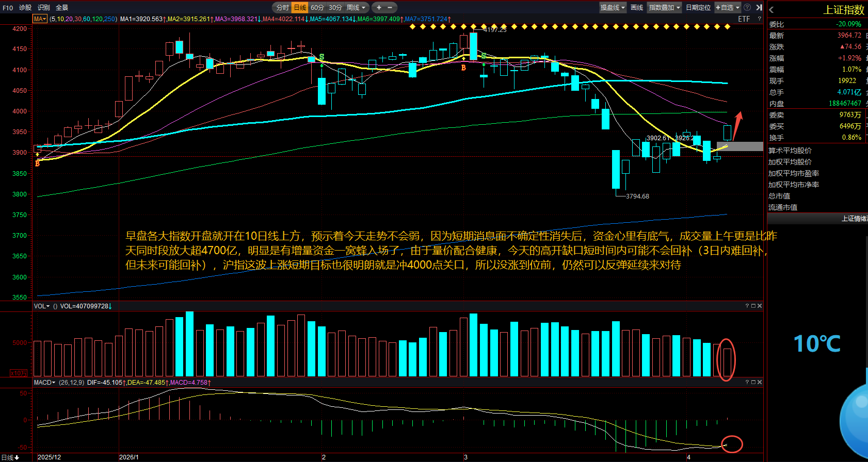This screenshot has width=868, height=462.
Task: Expand the 周线 period dropdown
Action: click(x=356, y=7)
